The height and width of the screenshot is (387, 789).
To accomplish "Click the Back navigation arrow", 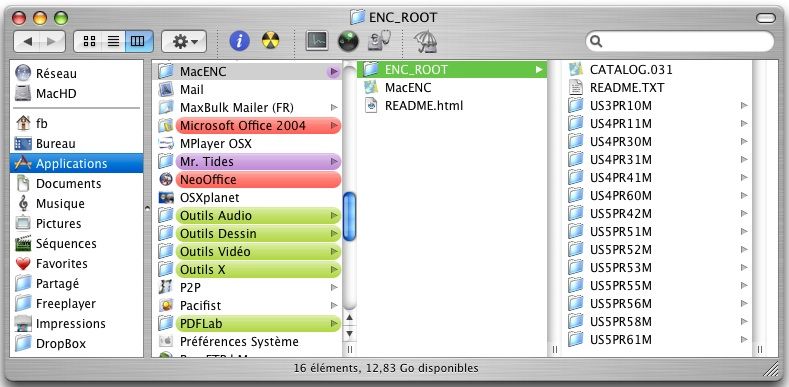I will pos(27,42).
